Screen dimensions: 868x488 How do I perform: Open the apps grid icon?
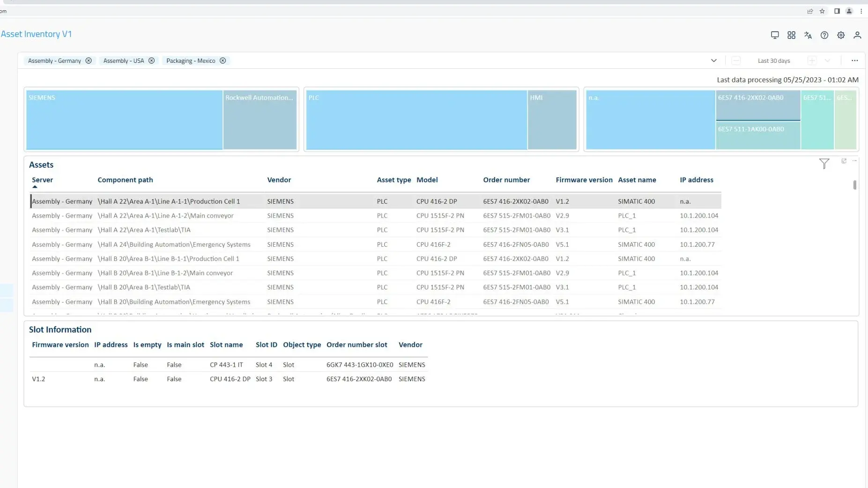[x=791, y=35]
